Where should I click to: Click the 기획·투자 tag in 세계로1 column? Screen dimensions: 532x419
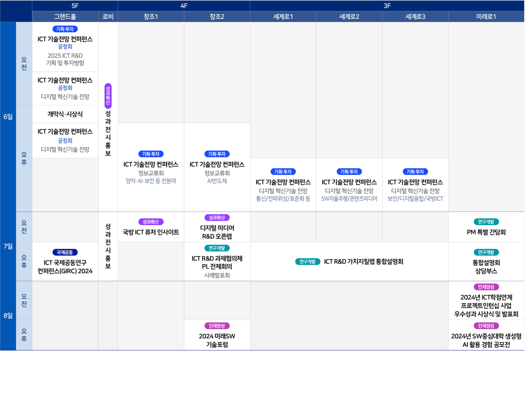click(283, 172)
